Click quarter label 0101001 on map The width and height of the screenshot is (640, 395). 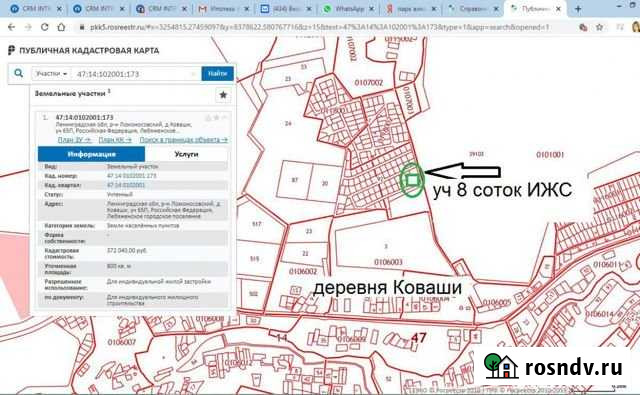[550, 155]
